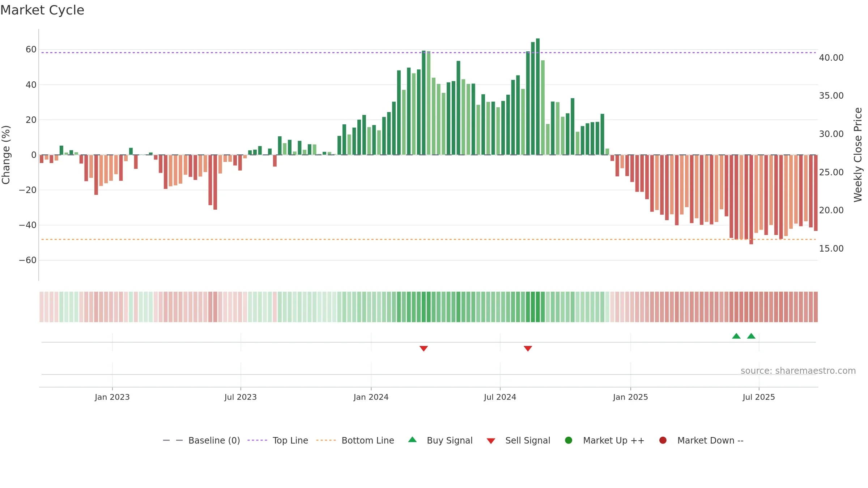Screen dimensions: 868x488
Task: Click the 60 tick on Change axis
Action: (31, 50)
